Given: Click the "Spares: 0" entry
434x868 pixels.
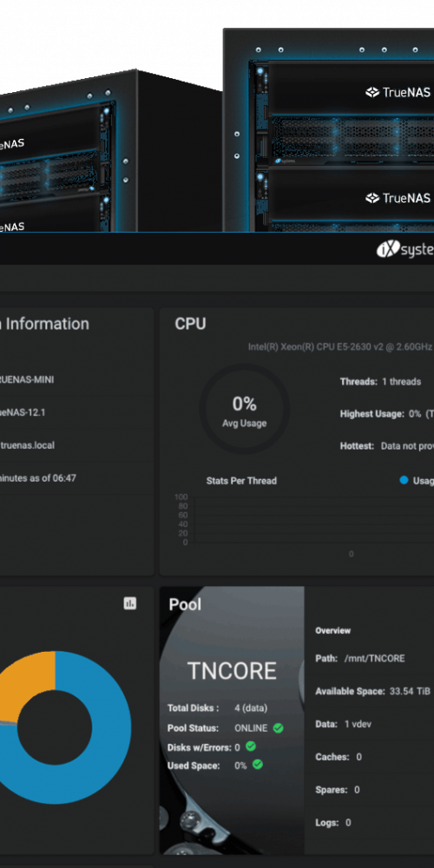Looking at the screenshot, I should 337,789.
